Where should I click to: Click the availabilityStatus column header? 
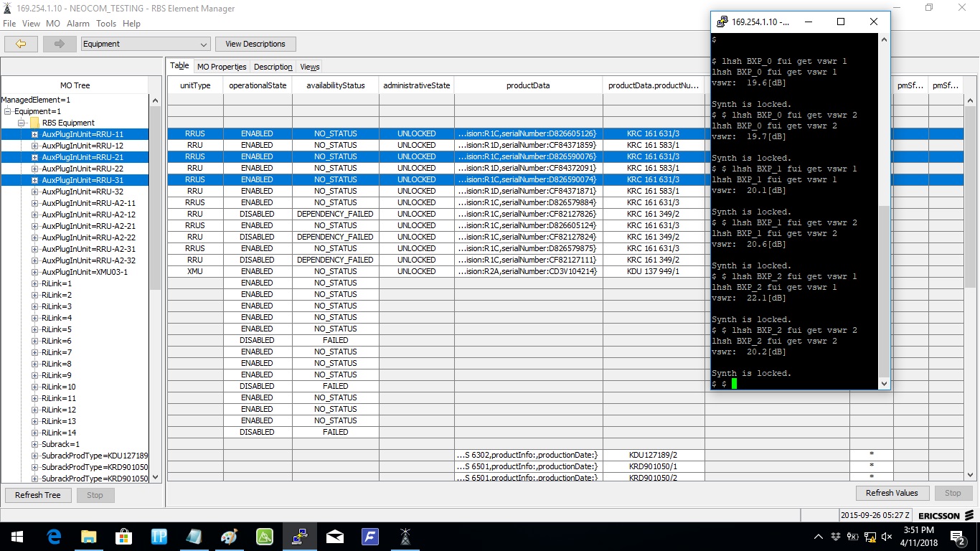pos(336,85)
